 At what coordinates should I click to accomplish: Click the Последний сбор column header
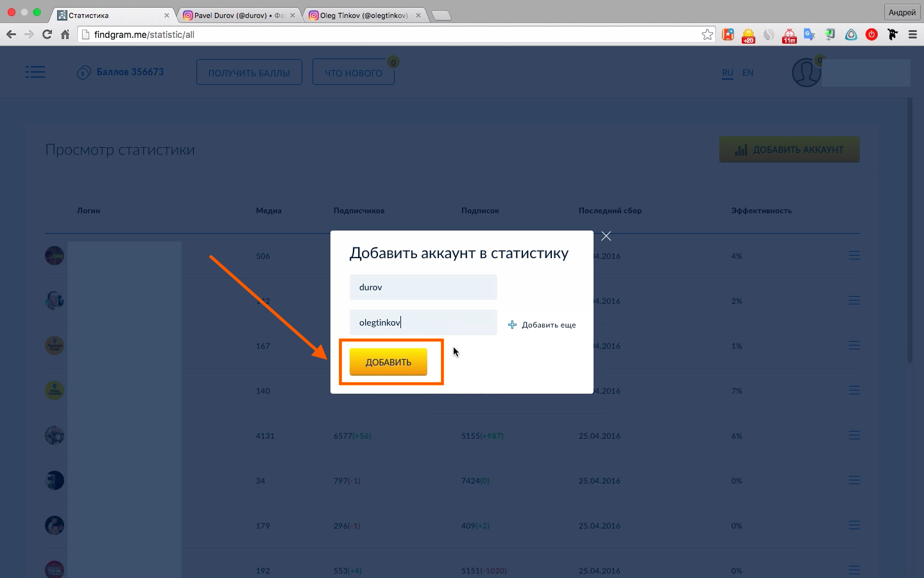(610, 211)
